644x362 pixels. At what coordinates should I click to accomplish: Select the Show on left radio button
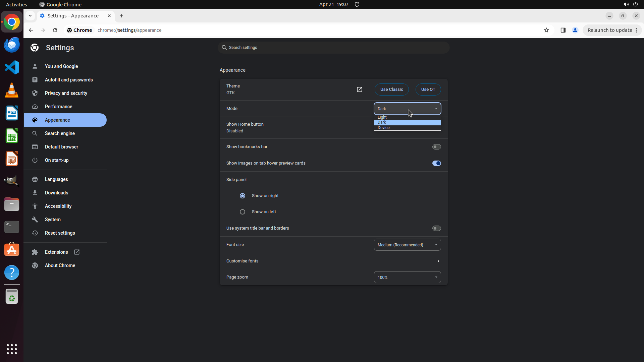(x=243, y=212)
